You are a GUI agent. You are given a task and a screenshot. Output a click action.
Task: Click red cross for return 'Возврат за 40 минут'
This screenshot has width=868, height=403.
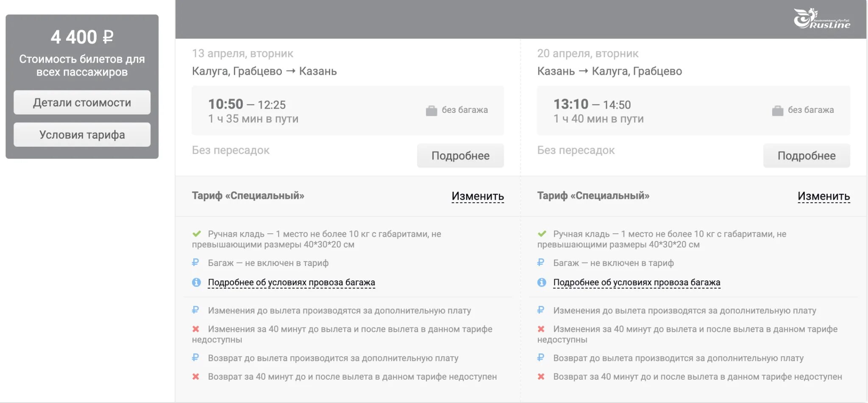(x=541, y=376)
